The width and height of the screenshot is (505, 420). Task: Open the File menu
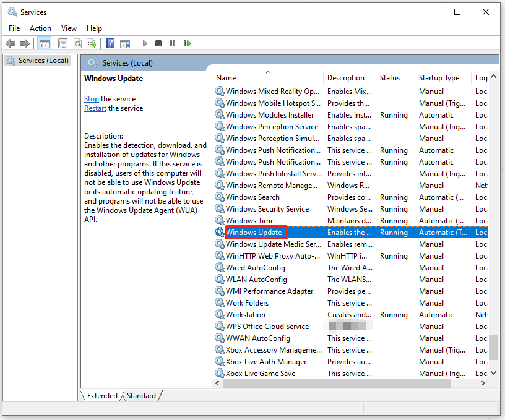[14, 28]
